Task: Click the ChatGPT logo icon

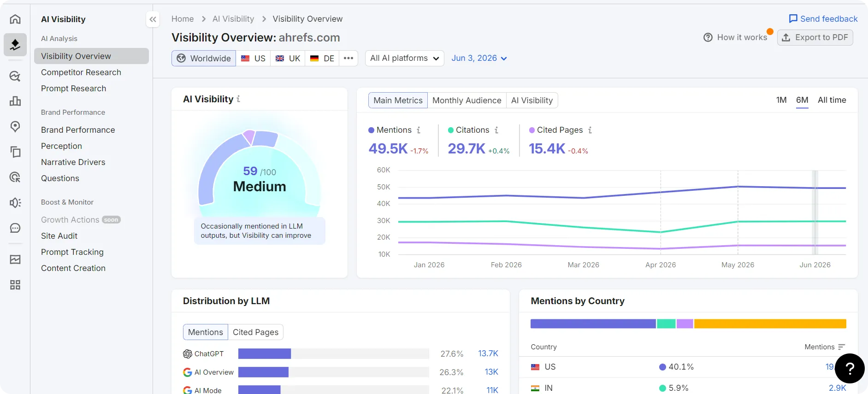Action: pyautogui.click(x=188, y=354)
